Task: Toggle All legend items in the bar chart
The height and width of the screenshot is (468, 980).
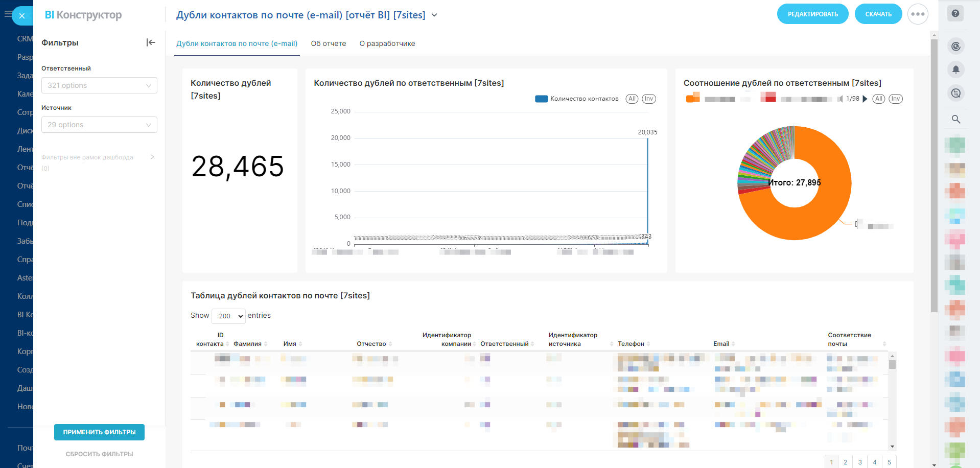Action: click(632, 99)
